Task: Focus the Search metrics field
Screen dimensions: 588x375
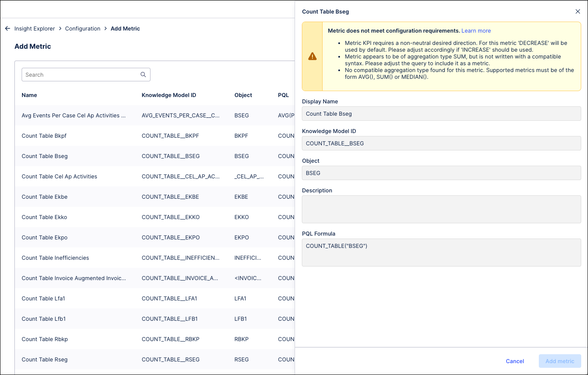Action: point(86,75)
